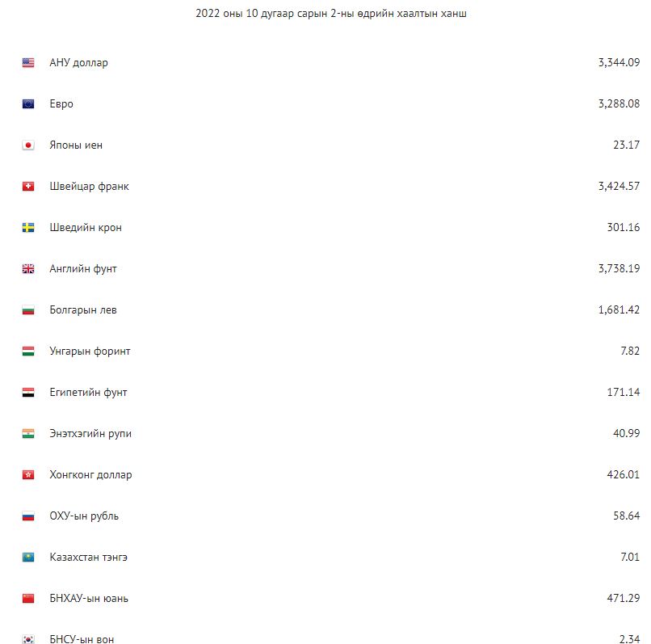Click the Bulgaria flag icon
Screen dimensions: 651x644
point(28,310)
